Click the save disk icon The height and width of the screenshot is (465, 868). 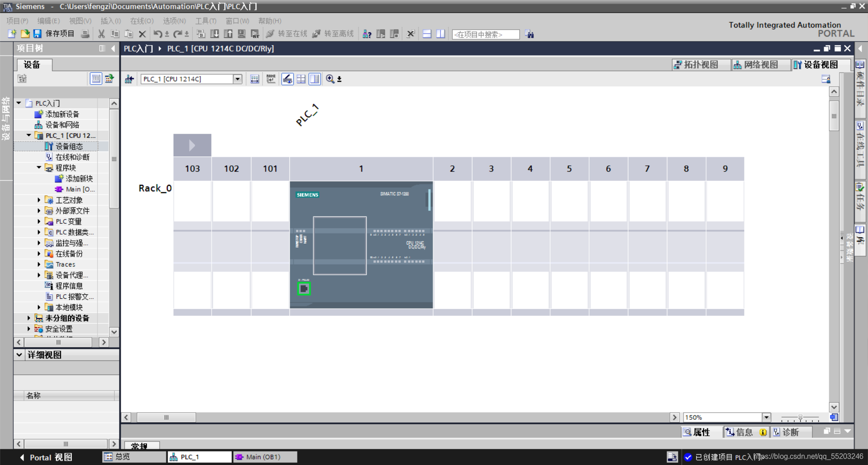pos(38,34)
